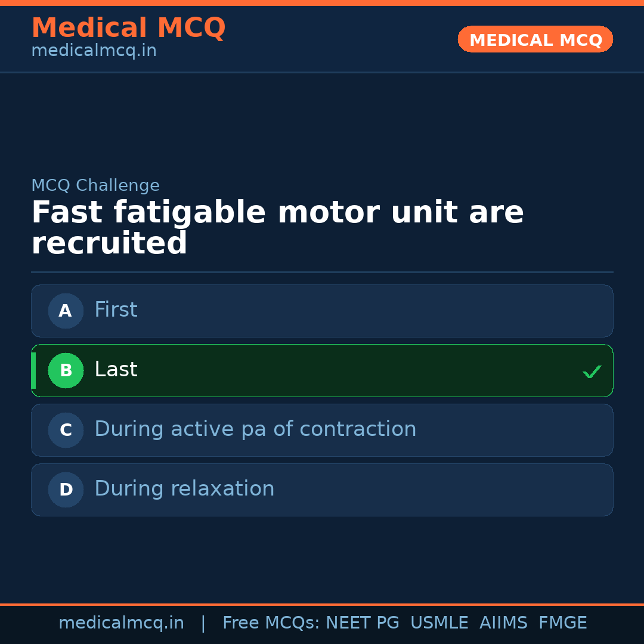Visit the medicalmcq.in link under header
Image resolution: width=644 pixels, height=644 pixels.
point(94,51)
